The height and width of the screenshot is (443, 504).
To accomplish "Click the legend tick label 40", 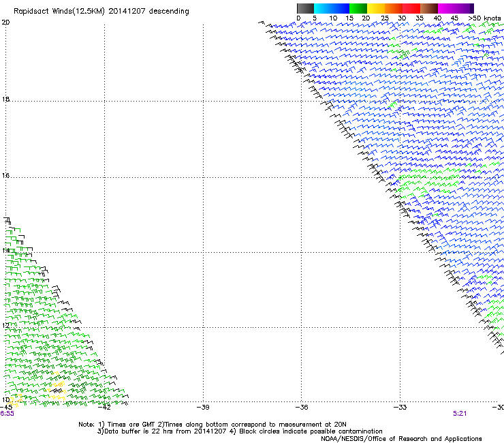I will [437, 18].
